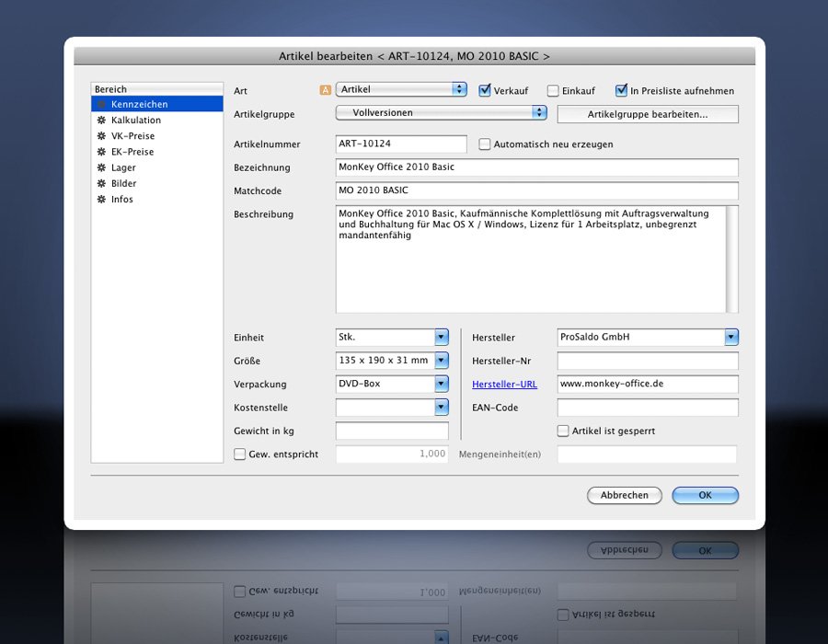The height and width of the screenshot is (644, 828).
Task: Click the Verpackung field showing DVD-Box
Action: coord(385,384)
